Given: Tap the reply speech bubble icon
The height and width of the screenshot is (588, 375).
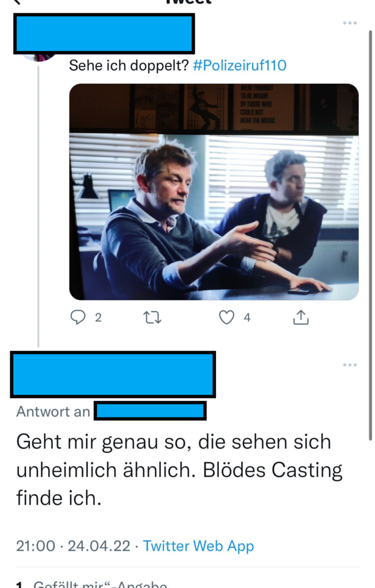Looking at the screenshot, I should 78,317.
